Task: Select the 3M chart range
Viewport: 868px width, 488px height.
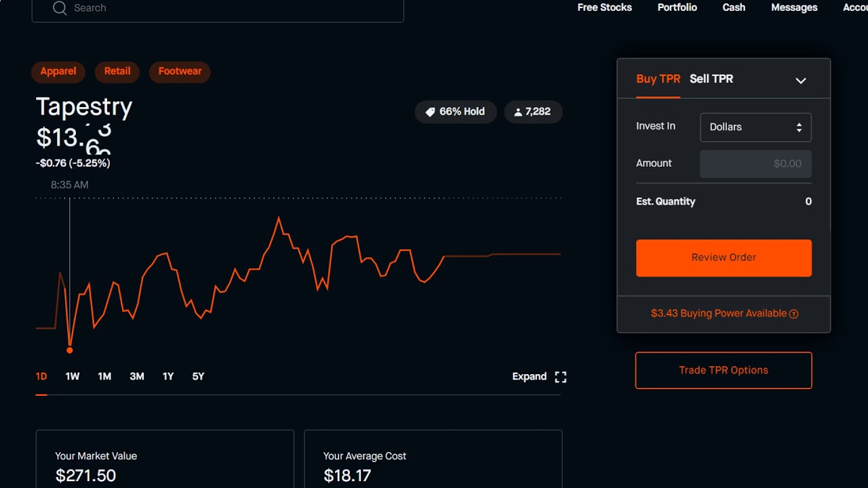Action: pyautogui.click(x=137, y=377)
